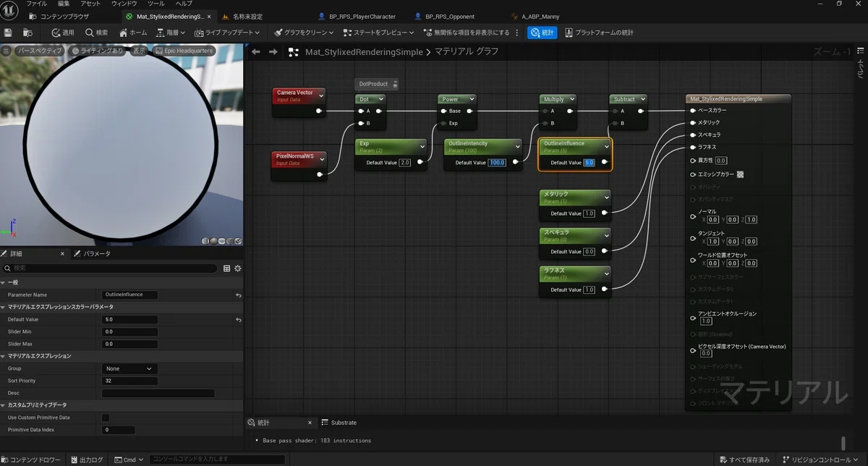Toggle the DotProduct comment bubble pin
This screenshot has width=868, height=466.
[x=395, y=84]
